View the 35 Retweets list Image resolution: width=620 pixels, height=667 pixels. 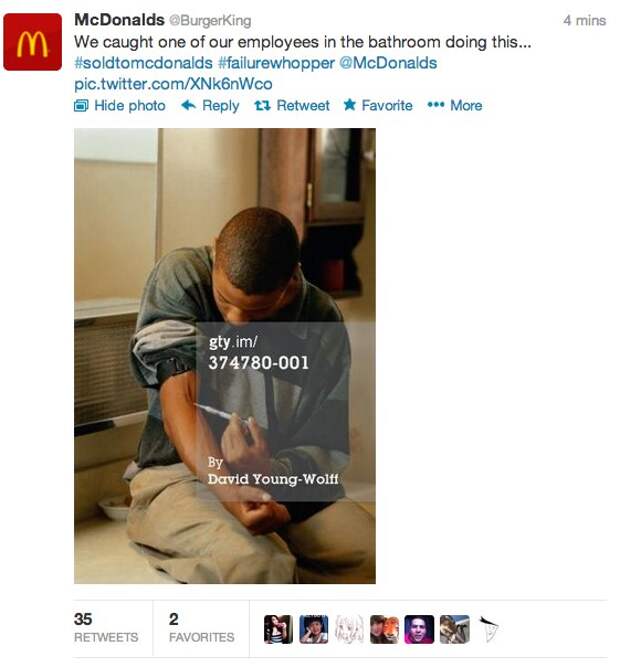pyautogui.click(x=106, y=628)
